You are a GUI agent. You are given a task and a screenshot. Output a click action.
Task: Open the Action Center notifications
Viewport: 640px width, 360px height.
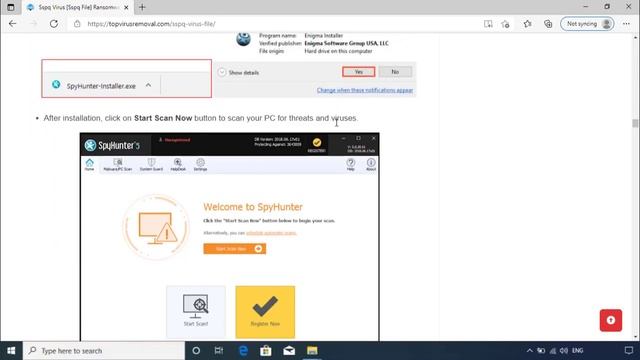(x=629, y=351)
